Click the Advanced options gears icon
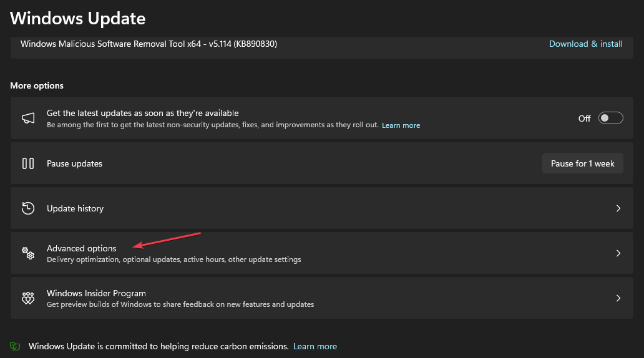 [x=28, y=253]
